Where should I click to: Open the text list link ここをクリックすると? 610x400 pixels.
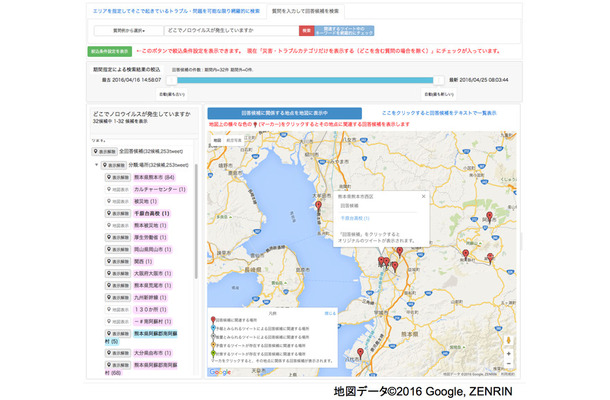[x=439, y=113]
